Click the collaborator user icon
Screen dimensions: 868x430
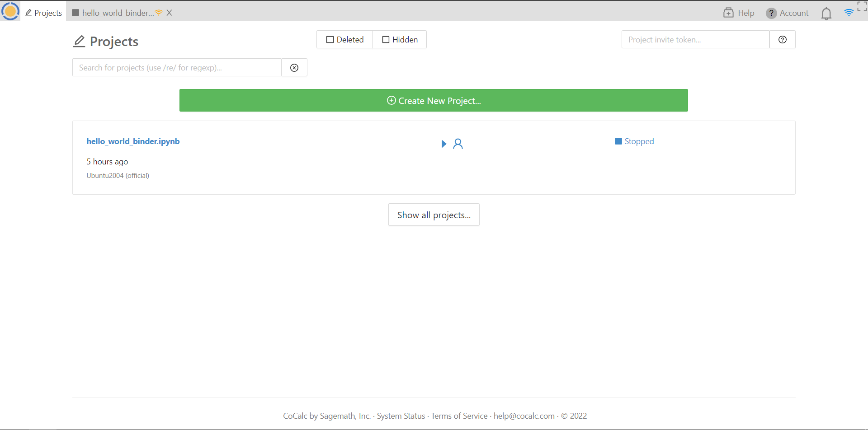pos(458,144)
